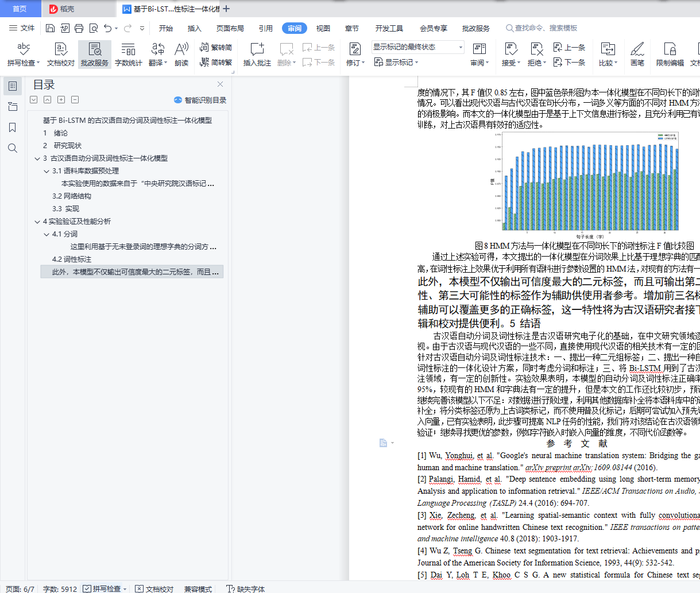Start 朗读 read aloud
Screen dimensions: 700x593
click(x=181, y=55)
